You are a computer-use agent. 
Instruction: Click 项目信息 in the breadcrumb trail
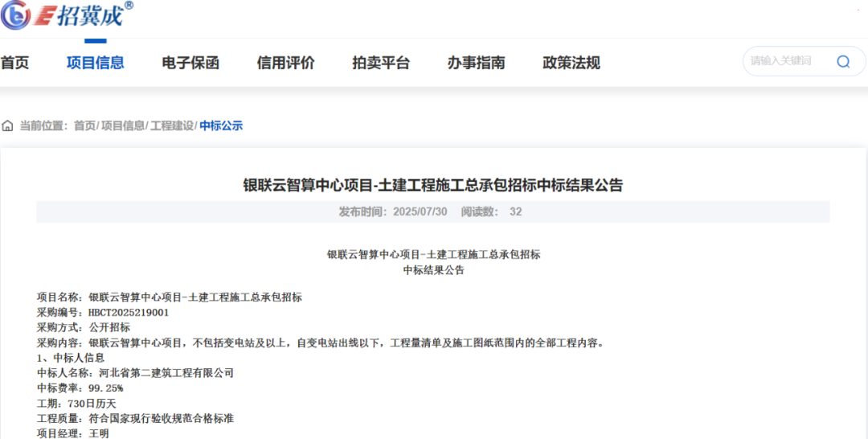click(x=123, y=125)
